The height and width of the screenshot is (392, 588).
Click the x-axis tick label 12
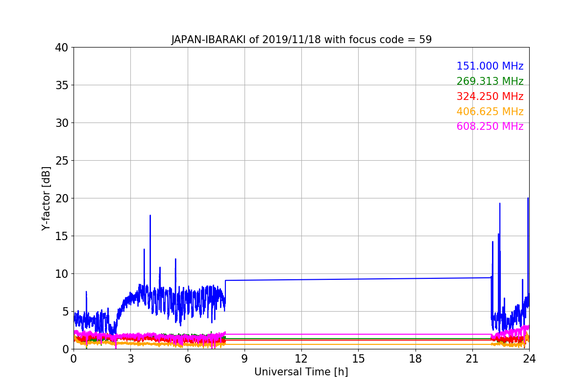tap(301, 358)
